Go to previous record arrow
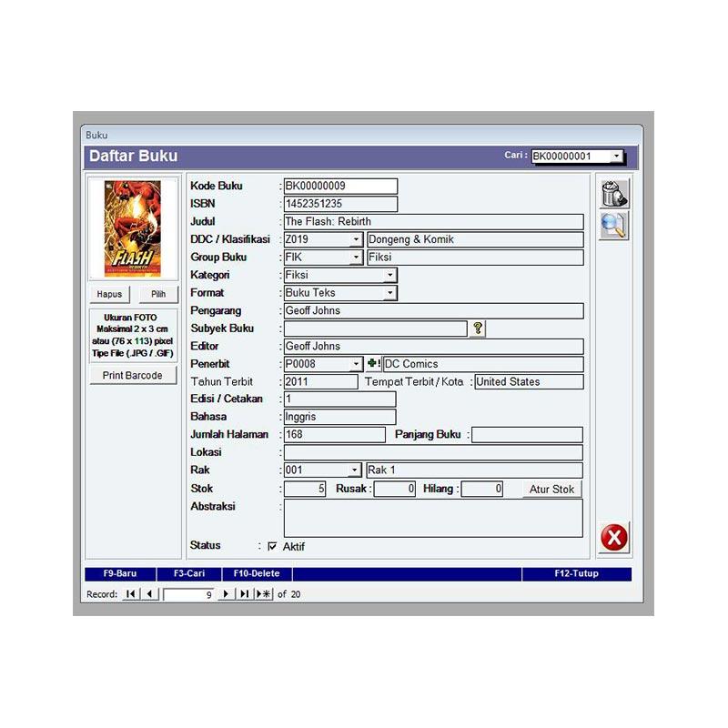This screenshot has width=728, height=728. coord(149,594)
